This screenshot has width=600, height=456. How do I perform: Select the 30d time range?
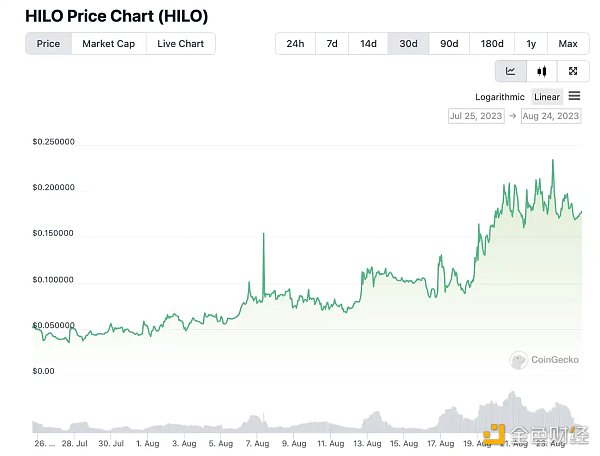coord(408,44)
